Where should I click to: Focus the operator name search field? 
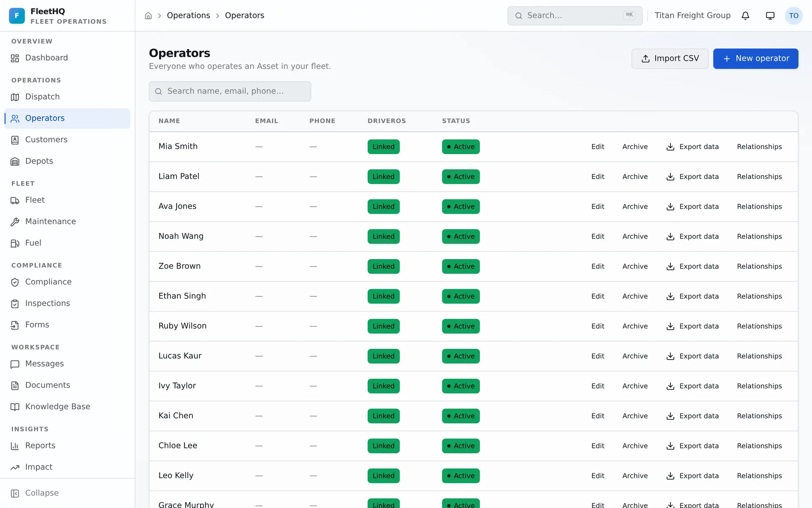pos(230,91)
